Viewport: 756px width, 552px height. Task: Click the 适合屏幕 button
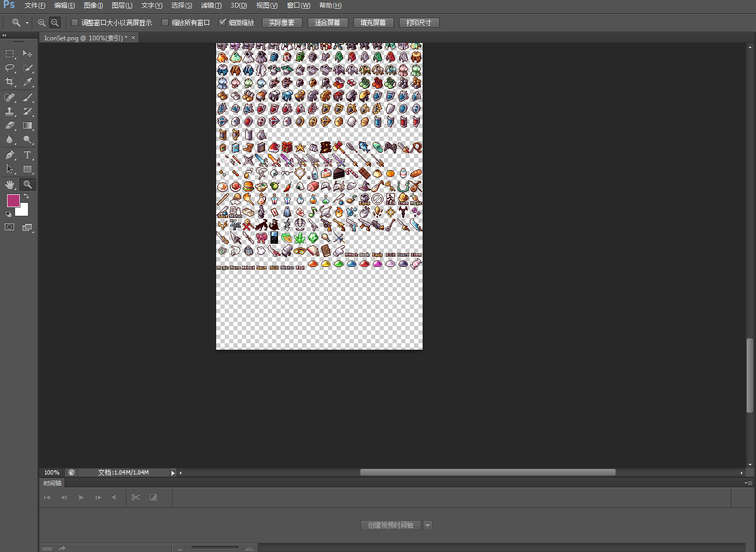point(327,23)
